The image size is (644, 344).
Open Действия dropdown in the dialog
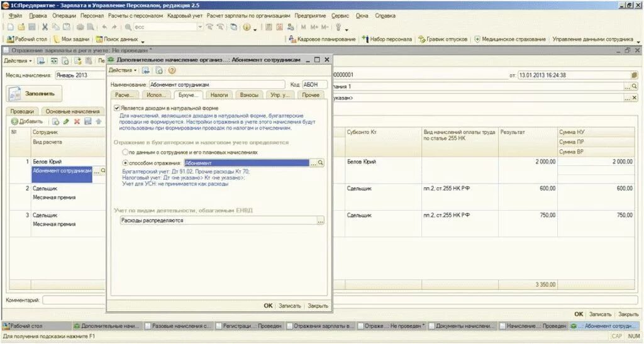(123, 70)
